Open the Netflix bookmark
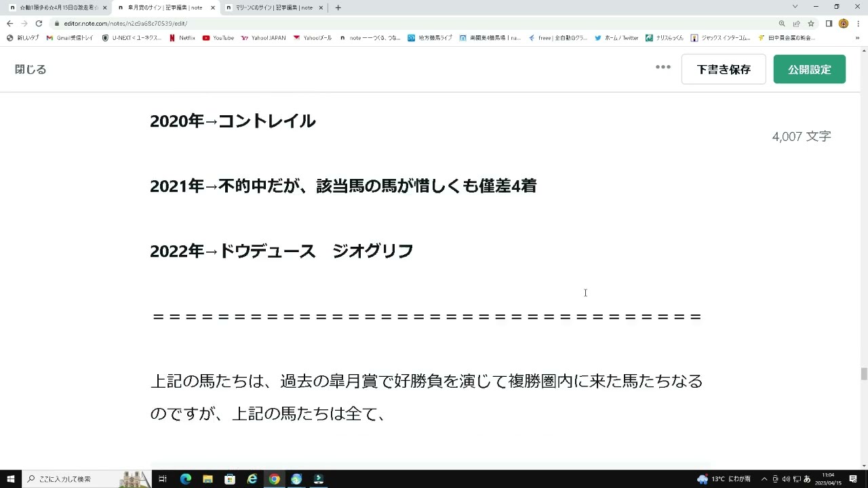The image size is (868, 488). coord(182,38)
